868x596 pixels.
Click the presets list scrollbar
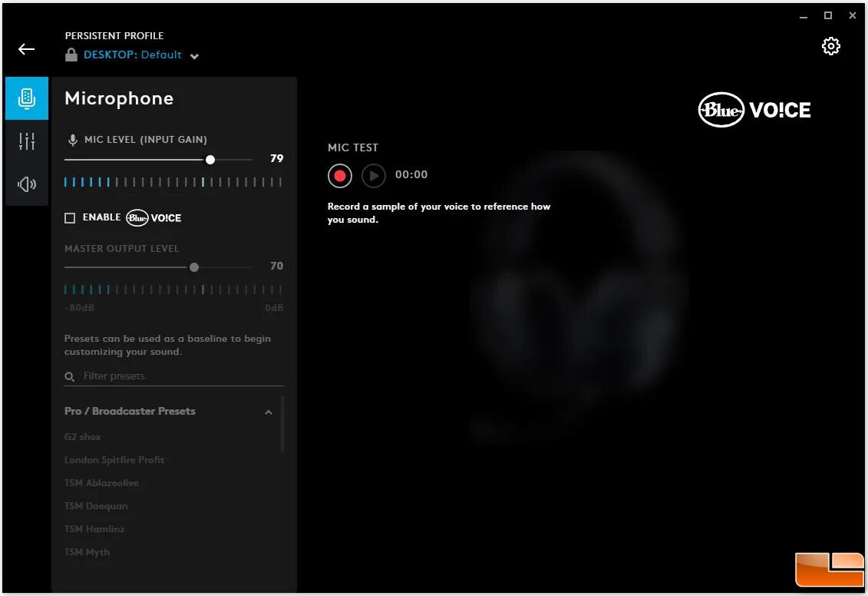(x=282, y=425)
